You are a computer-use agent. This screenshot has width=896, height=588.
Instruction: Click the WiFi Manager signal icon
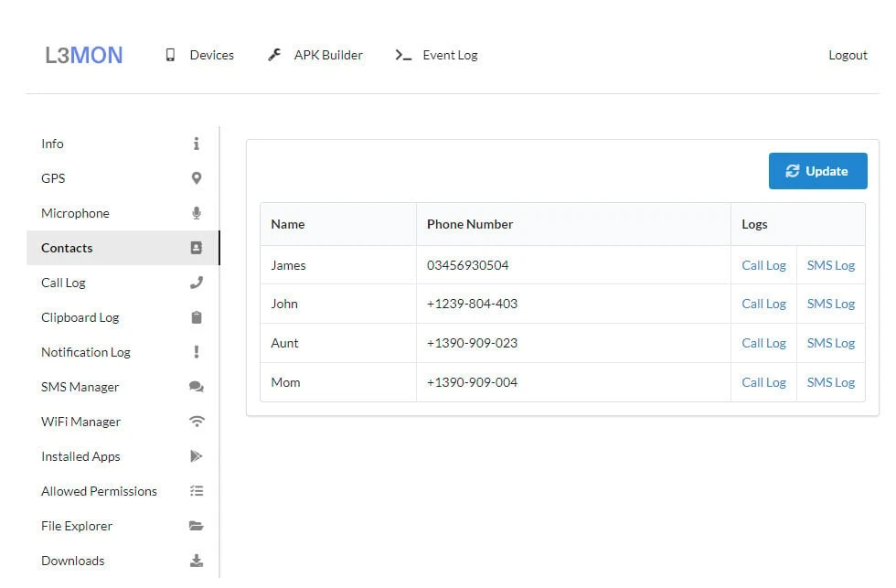[x=196, y=422]
